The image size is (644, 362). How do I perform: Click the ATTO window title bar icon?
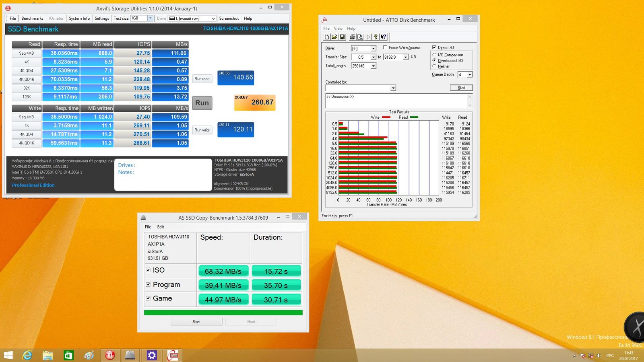(x=325, y=20)
